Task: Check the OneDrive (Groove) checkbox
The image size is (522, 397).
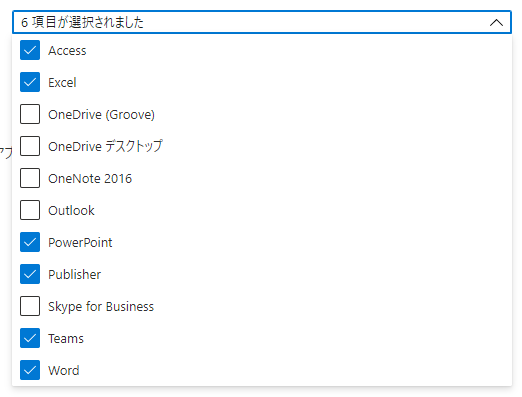Action: point(30,114)
